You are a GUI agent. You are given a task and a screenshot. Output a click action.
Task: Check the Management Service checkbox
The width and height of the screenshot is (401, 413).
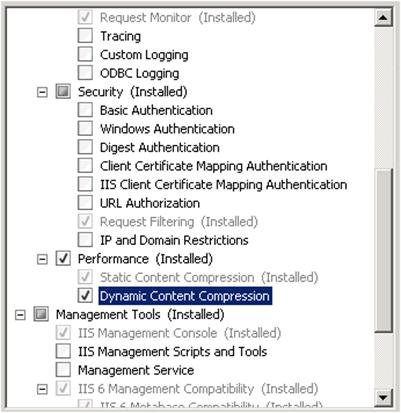click(x=63, y=370)
